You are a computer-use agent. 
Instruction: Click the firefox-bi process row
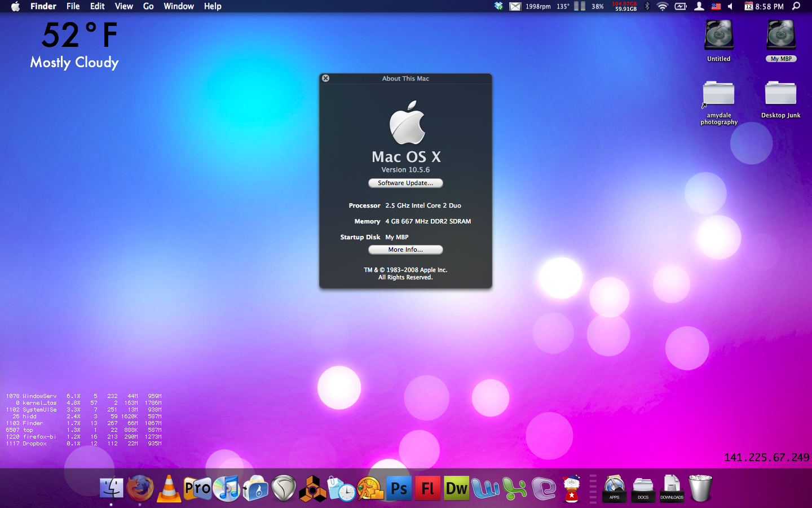point(83,437)
